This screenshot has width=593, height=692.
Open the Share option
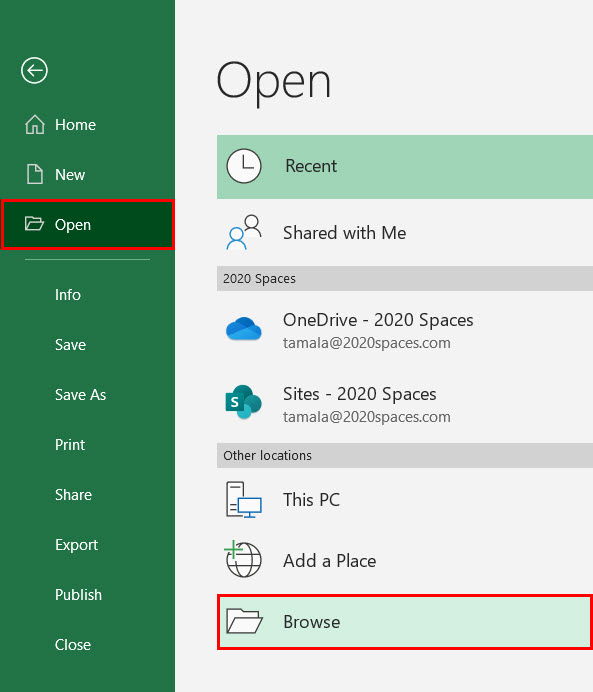coord(73,495)
